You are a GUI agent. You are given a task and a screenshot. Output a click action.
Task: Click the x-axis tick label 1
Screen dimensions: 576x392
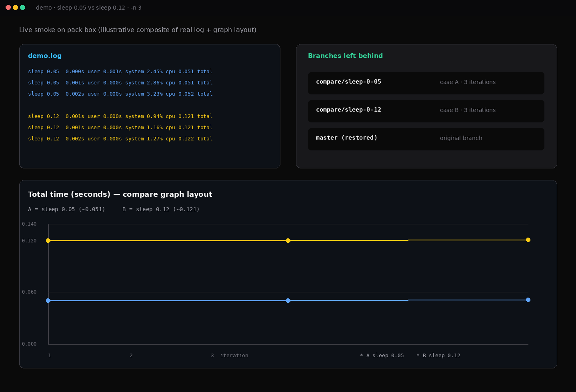(x=50, y=356)
